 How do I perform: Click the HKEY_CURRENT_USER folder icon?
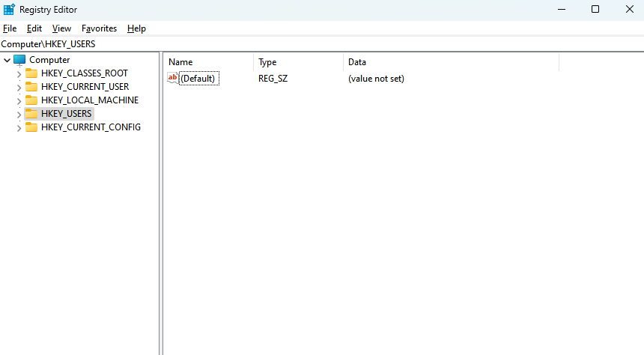[31, 87]
